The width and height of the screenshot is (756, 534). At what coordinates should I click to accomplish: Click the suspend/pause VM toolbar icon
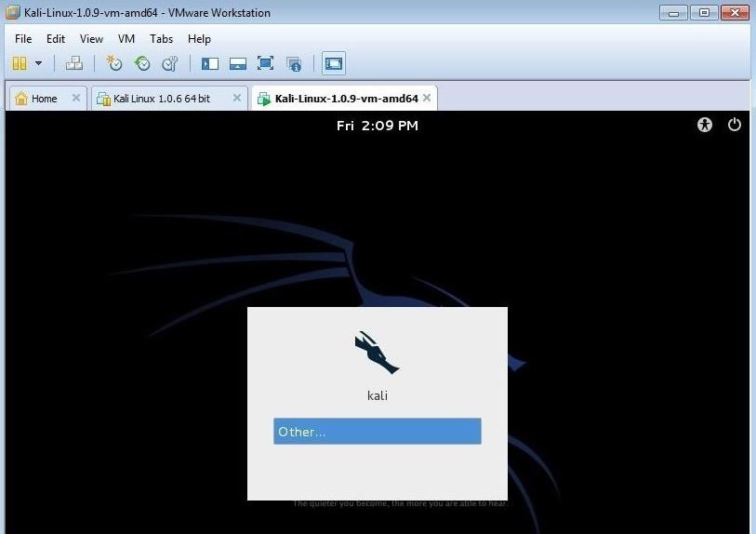pos(20,63)
